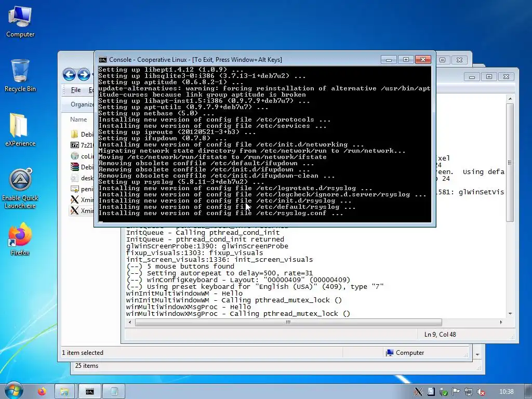Screen dimensions: 532x399
Task: Open the Windows Start menu
Action: click(x=14, y=391)
